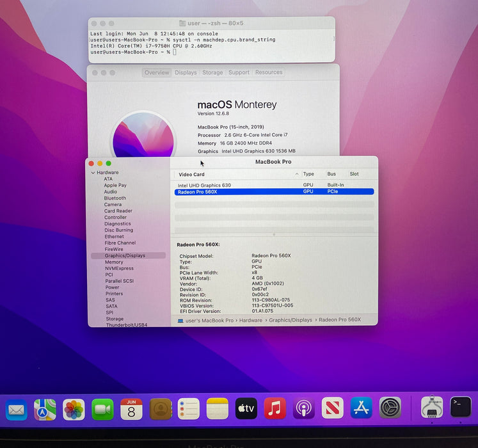
Task: Click Radeon Pro 560X in the path bar
Action: [x=340, y=319]
